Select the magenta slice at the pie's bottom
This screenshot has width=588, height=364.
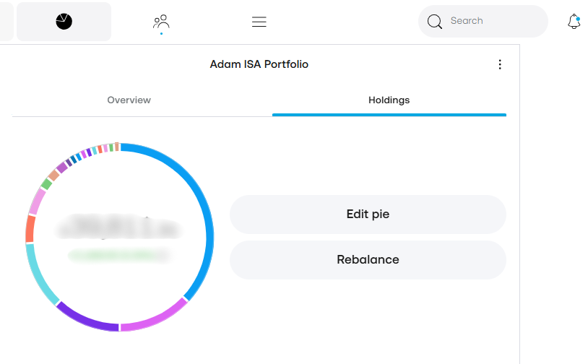[x=154, y=319]
